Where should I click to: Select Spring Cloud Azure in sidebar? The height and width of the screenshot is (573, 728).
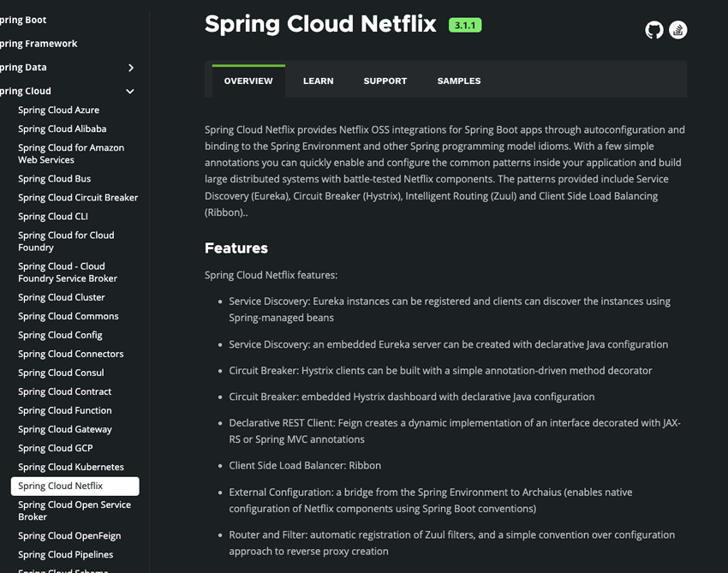(x=58, y=110)
